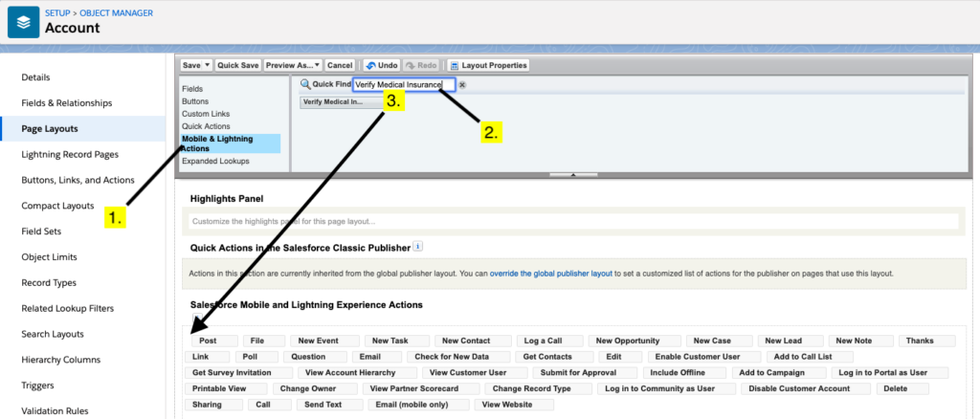Select the New Contact action
This screenshot has height=419, width=980.
473,341
